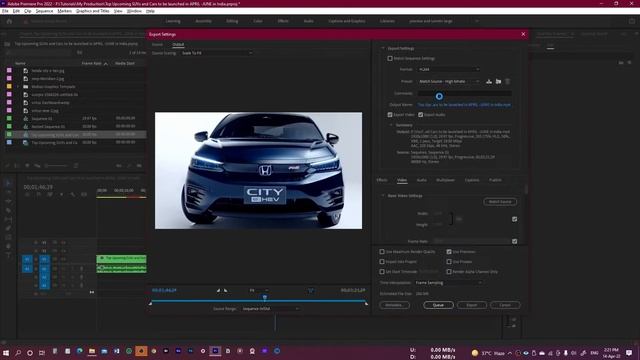Open Task View on the taskbar

tap(42, 352)
